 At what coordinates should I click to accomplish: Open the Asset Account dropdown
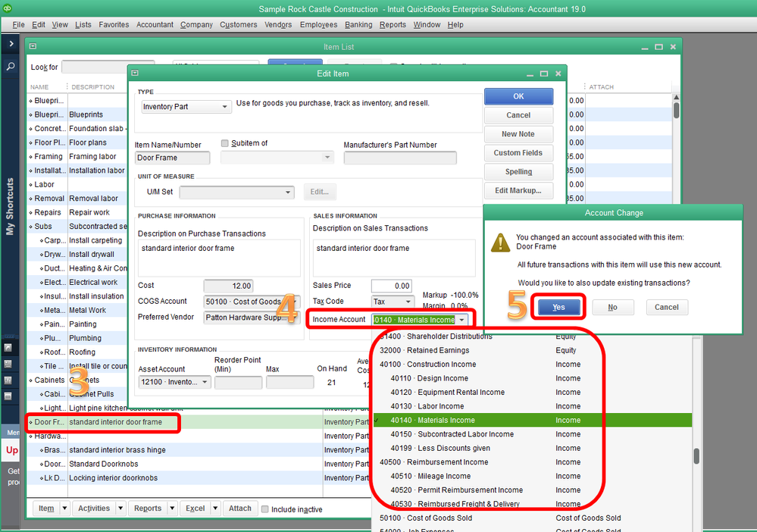tap(175, 383)
